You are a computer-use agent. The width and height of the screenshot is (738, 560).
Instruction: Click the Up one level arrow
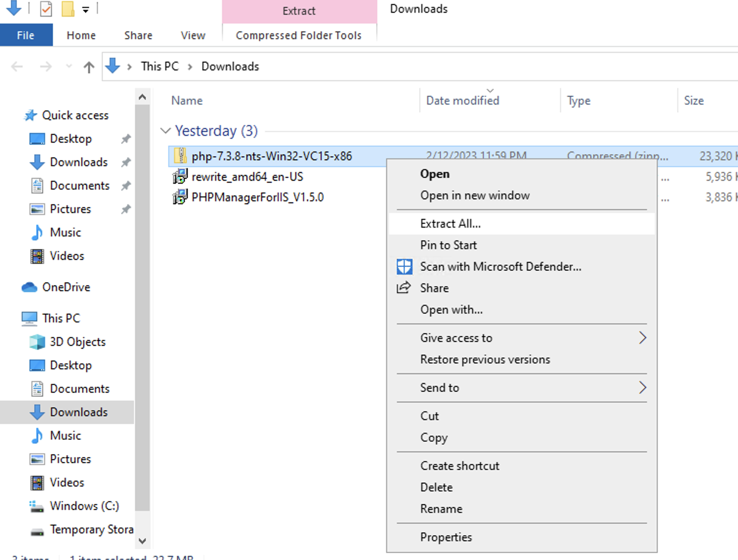88,66
